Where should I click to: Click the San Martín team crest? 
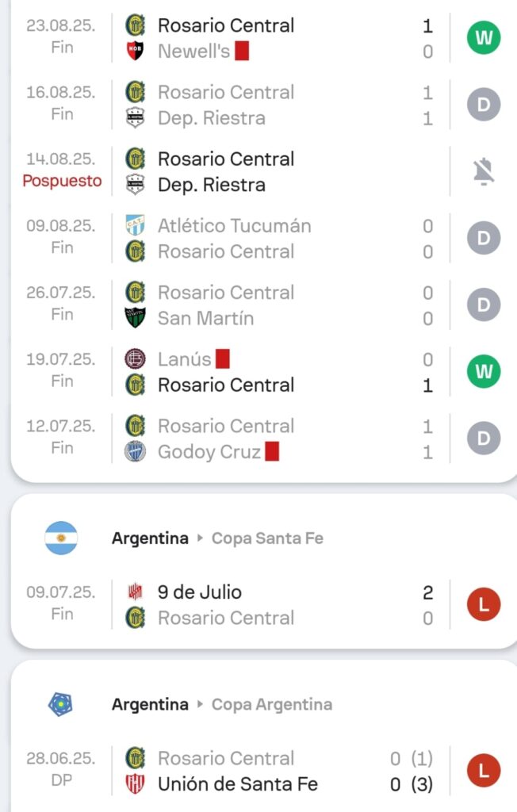(x=136, y=318)
